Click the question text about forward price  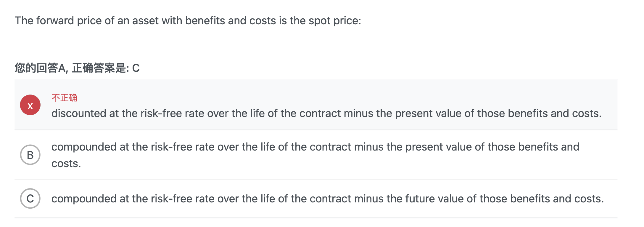tap(188, 21)
